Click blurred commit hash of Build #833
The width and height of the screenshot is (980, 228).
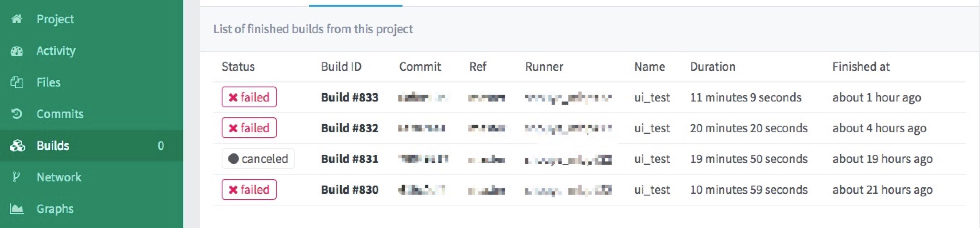422,98
